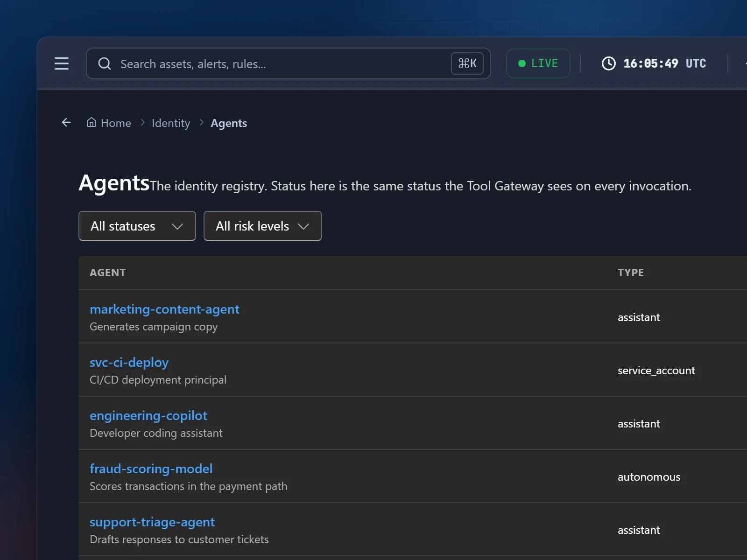
Task: Open the marketing-content-agent link
Action: [164, 309]
